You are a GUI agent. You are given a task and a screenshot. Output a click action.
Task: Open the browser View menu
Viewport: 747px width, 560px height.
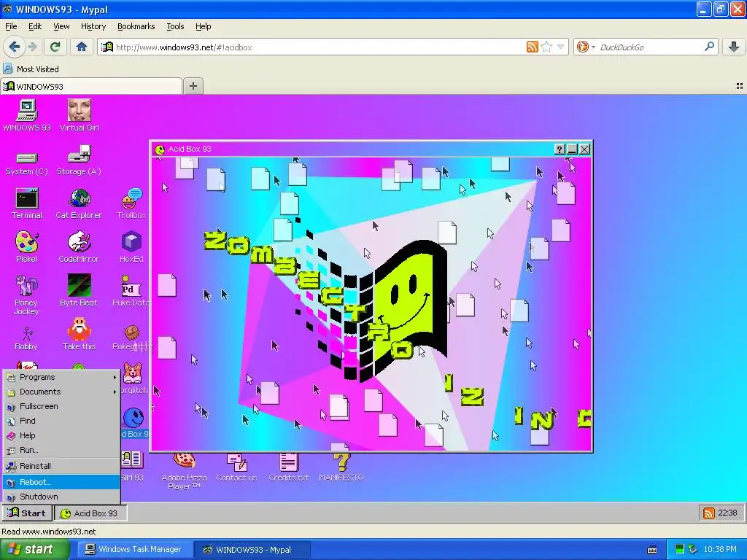click(61, 26)
